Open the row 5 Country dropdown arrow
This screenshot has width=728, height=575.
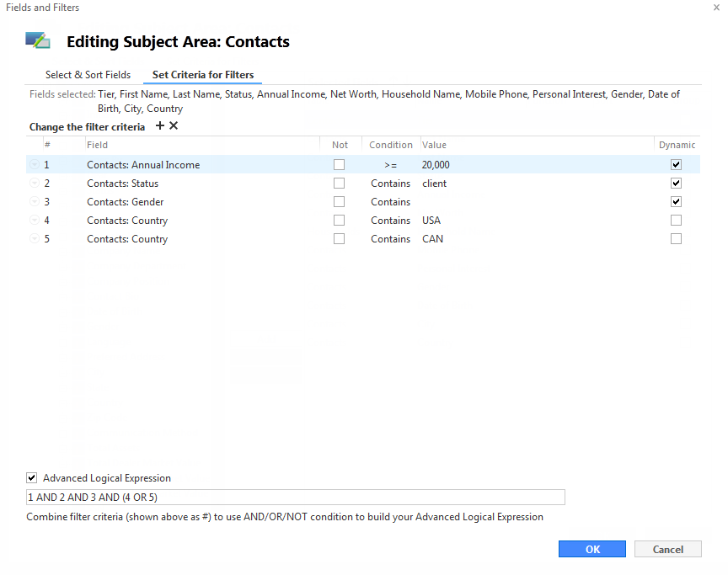[x=35, y=238]
